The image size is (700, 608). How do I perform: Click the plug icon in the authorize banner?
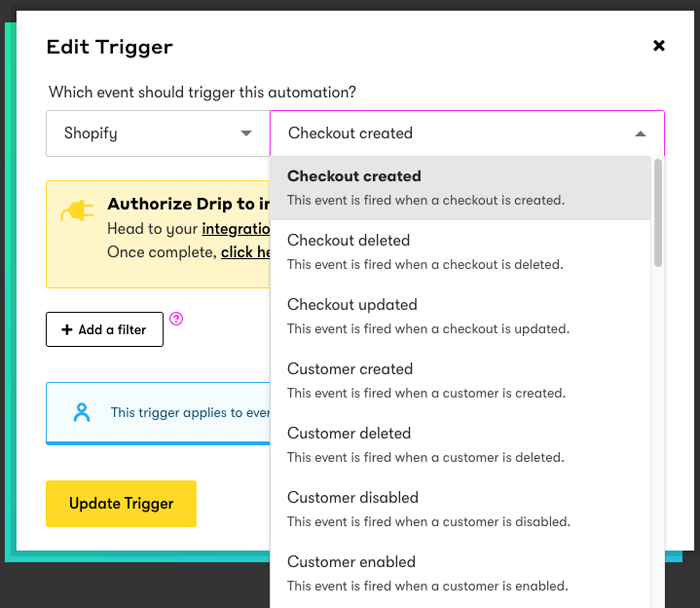77,212
